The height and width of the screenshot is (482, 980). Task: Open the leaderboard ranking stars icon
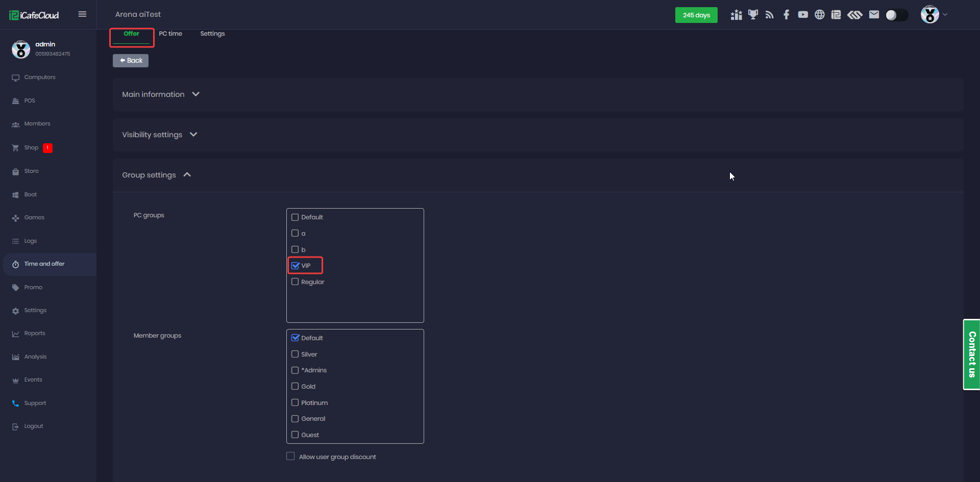[736, 15]
